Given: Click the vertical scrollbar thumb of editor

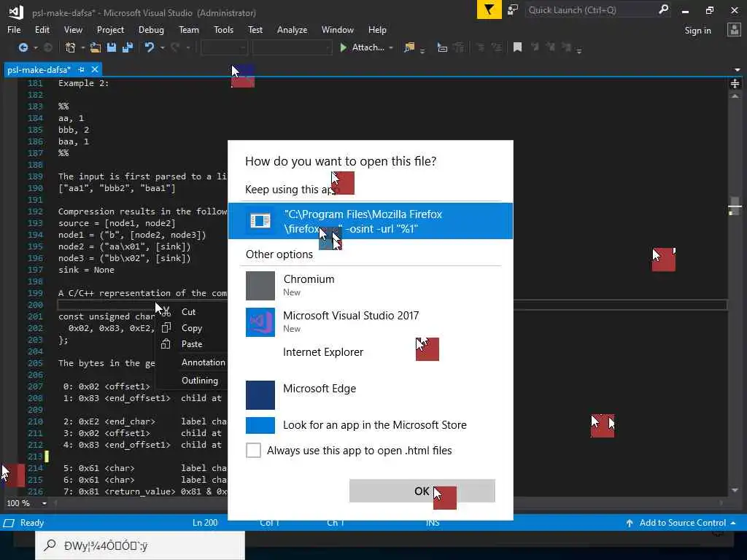Looking at the screenshot, I should point(735,206).
